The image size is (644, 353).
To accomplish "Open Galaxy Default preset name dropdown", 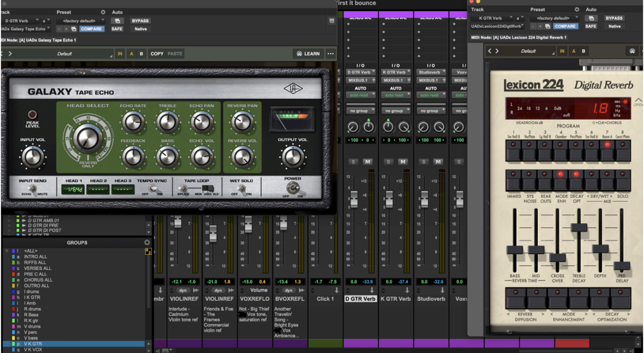I will [64, 54].
